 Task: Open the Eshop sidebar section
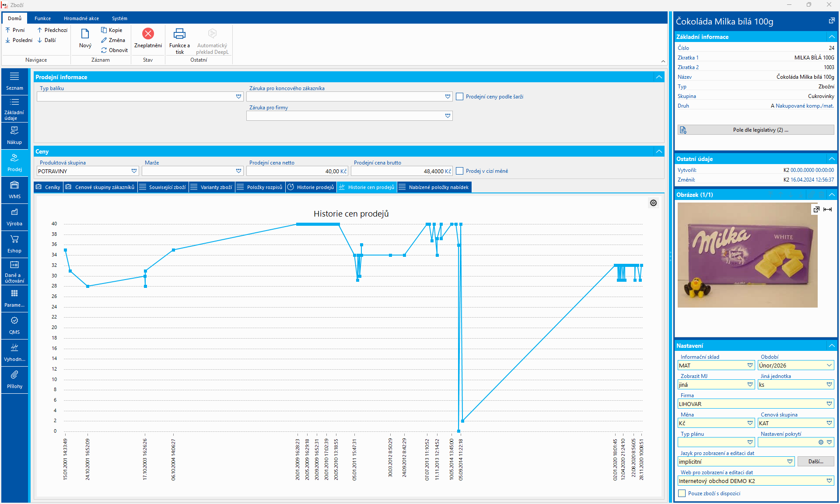(14, 244)
